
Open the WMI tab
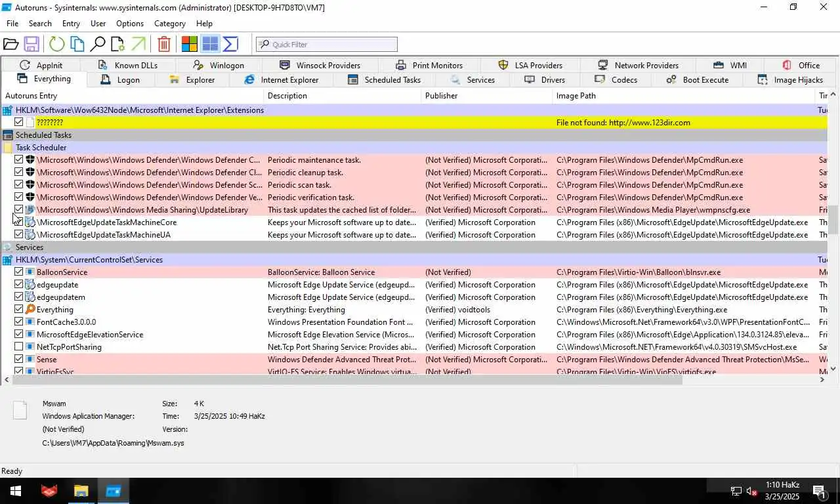pos(730,65)
